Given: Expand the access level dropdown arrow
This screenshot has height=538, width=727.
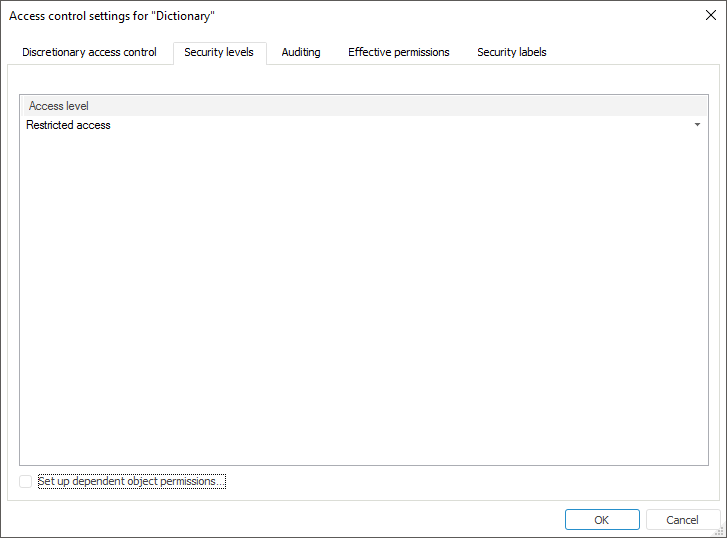Looking at the screenshot, I should tap(697, 125).
